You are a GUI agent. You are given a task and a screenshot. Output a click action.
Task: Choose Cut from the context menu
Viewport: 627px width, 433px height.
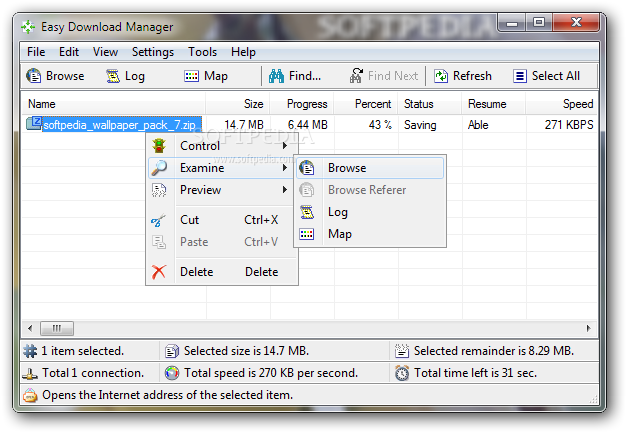(x=222, y=220)
